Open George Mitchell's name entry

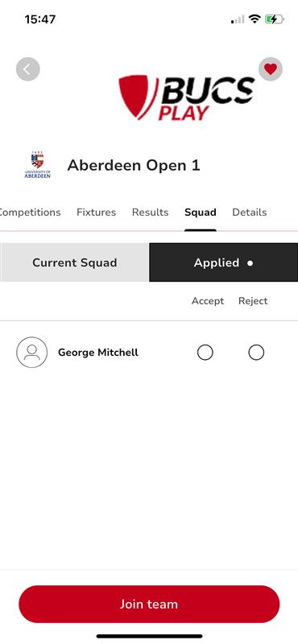pos(98,353)
